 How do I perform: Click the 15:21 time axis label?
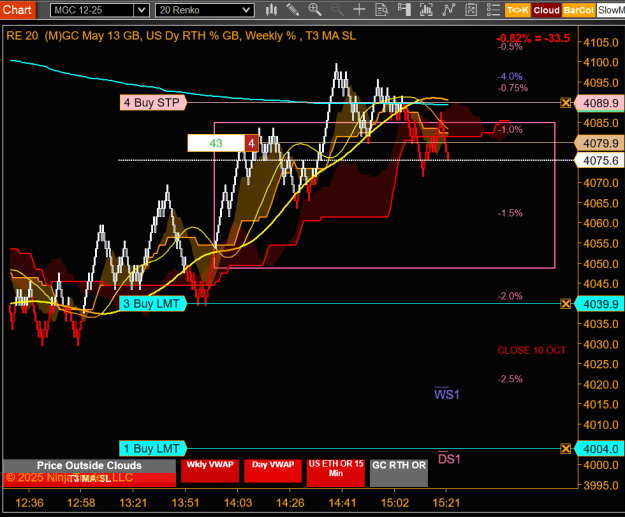pos(446,503)
